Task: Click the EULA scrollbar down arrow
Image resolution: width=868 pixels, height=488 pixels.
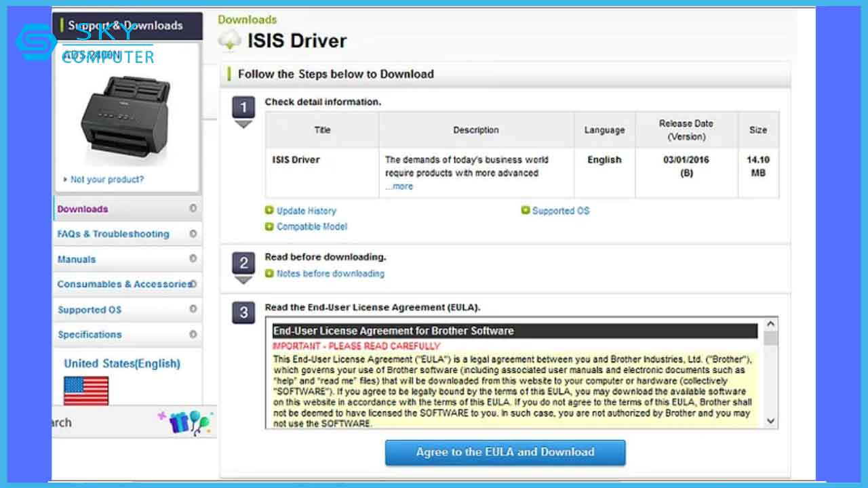Action: click(x=770, y=421)
